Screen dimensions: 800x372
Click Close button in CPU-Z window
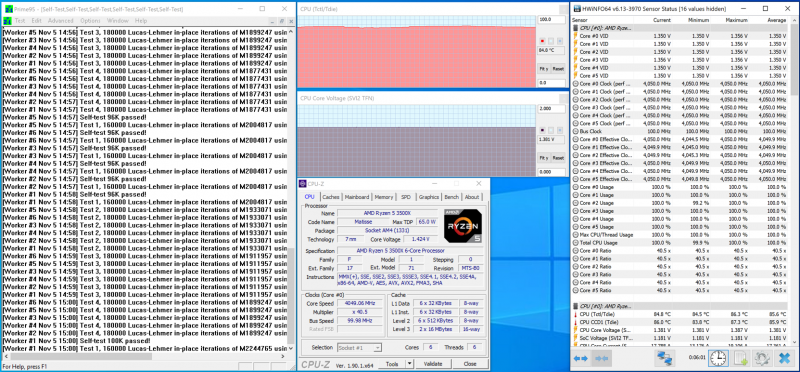pyautogui.click(x=469, y=364)
